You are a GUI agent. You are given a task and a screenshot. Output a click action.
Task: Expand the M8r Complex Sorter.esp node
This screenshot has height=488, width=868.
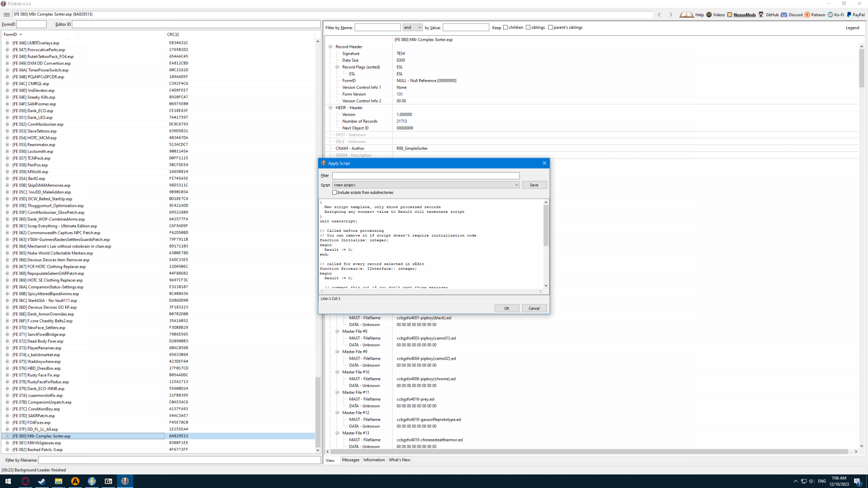tap(7, 436)
